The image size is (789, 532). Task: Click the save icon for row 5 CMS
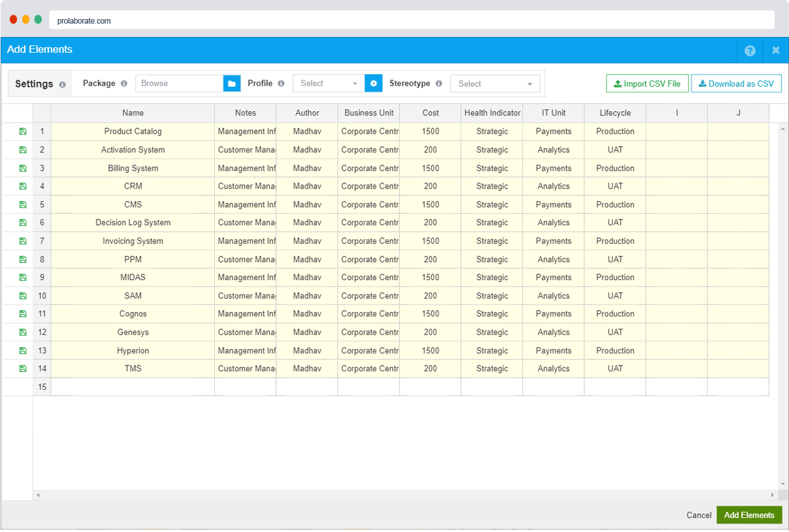coord(23,205)
